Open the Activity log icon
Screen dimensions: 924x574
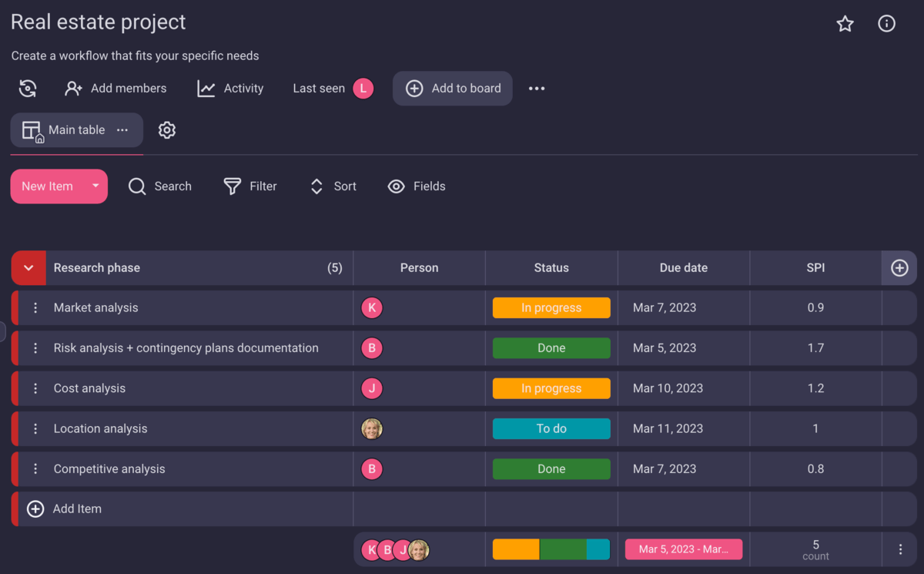click(205, 88)
